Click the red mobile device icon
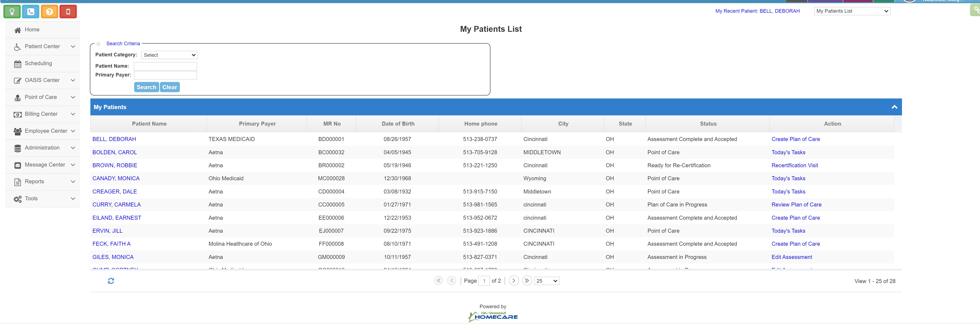This screenshot has width=980, height=329. pos(68,12)
